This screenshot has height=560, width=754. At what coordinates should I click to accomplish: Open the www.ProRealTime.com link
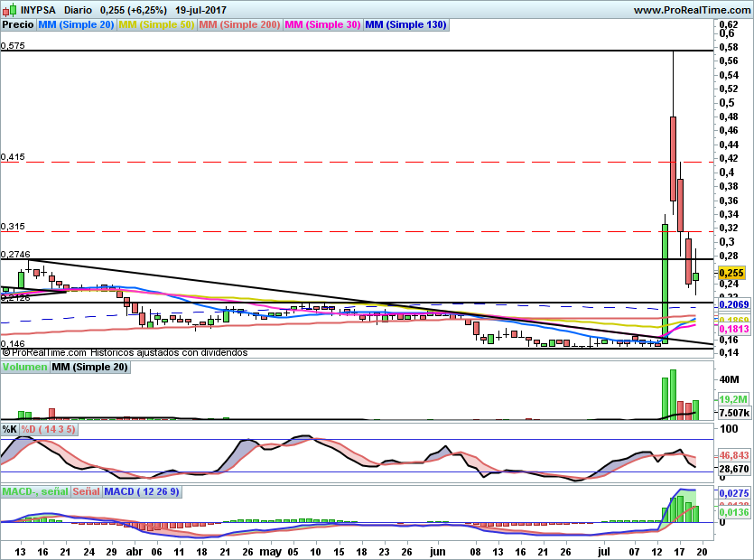tap(691, 10)
